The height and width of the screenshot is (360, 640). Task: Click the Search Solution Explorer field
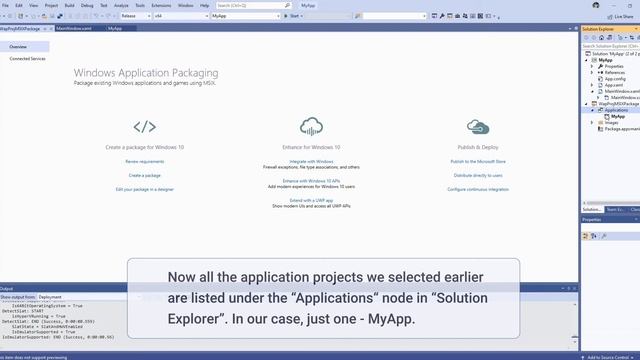point(610,46)
